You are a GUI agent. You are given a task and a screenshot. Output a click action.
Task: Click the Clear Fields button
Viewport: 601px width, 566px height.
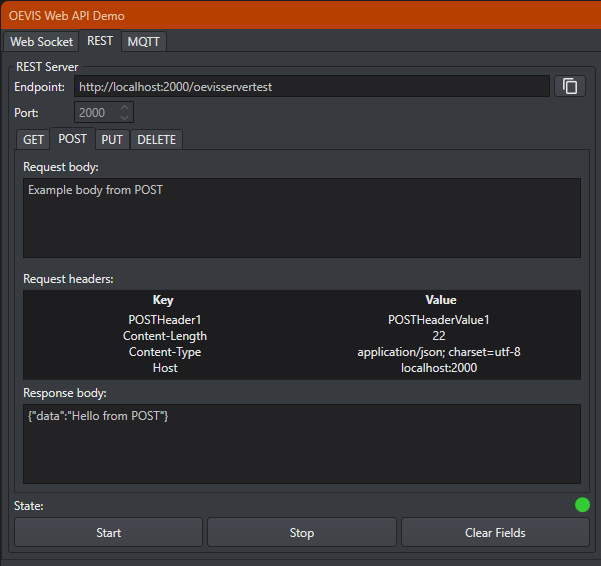coord(495,532)
